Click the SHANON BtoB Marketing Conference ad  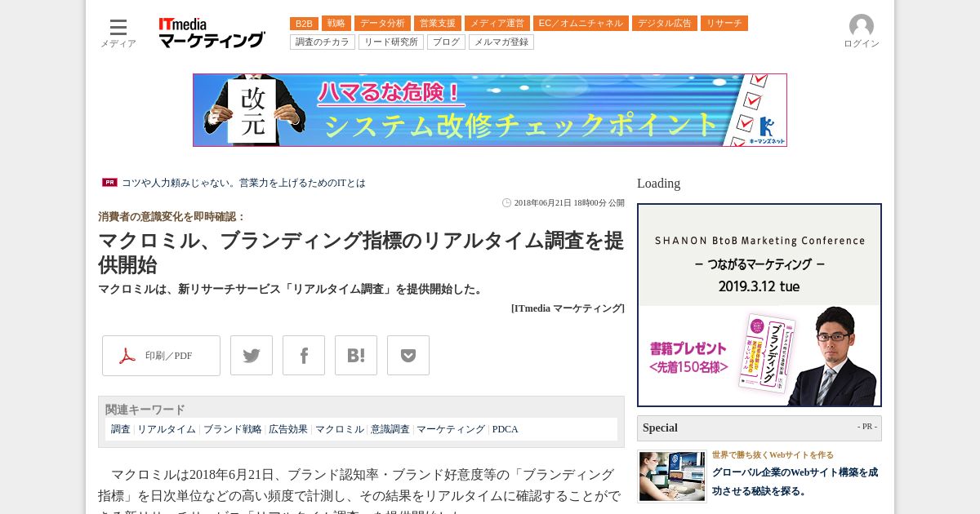pos(759,305)
